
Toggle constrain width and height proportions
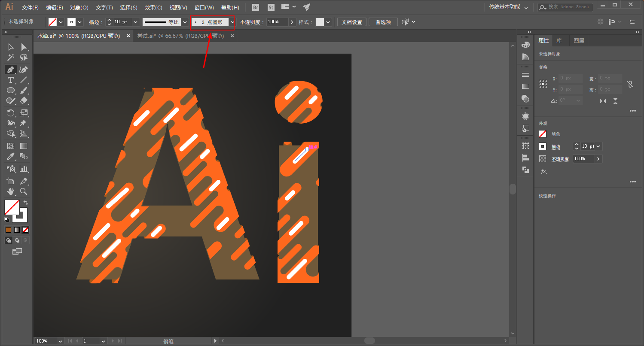pyautogui.click(x=630, y=84)
